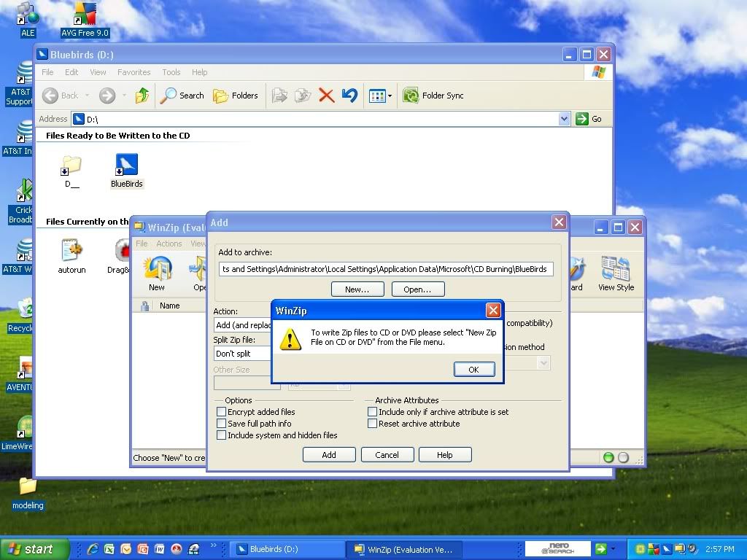This screenshot has width=747, height=560.
Task: Click the gray status light in WinZip
Action: click(x=623, y=458)
